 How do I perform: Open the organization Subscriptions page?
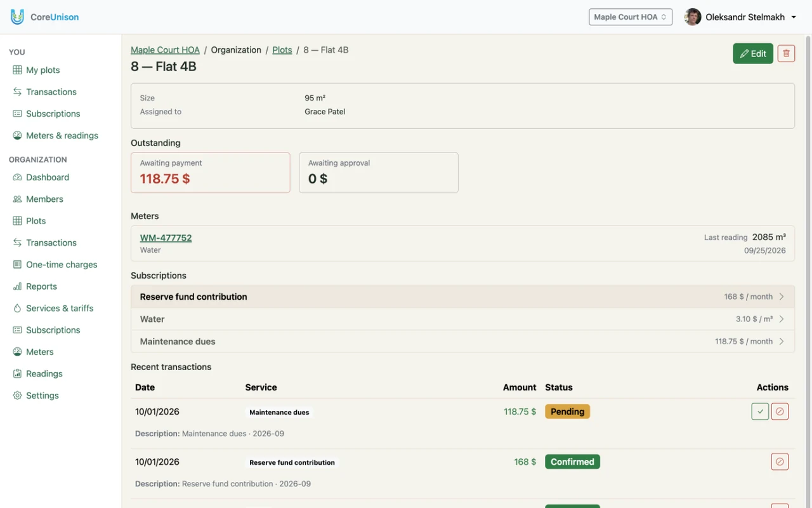coord(53,330)
